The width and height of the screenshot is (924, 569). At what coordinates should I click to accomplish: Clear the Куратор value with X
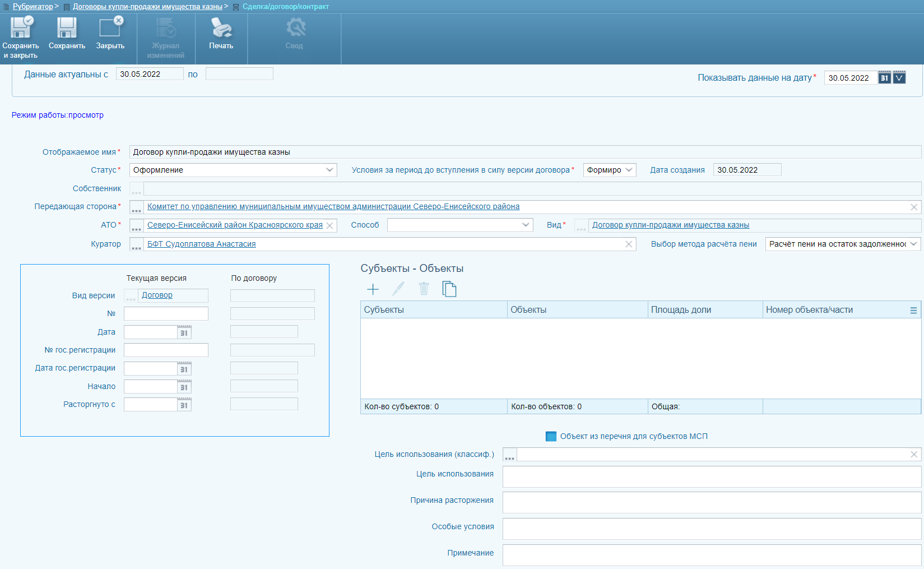click(629, 244)
